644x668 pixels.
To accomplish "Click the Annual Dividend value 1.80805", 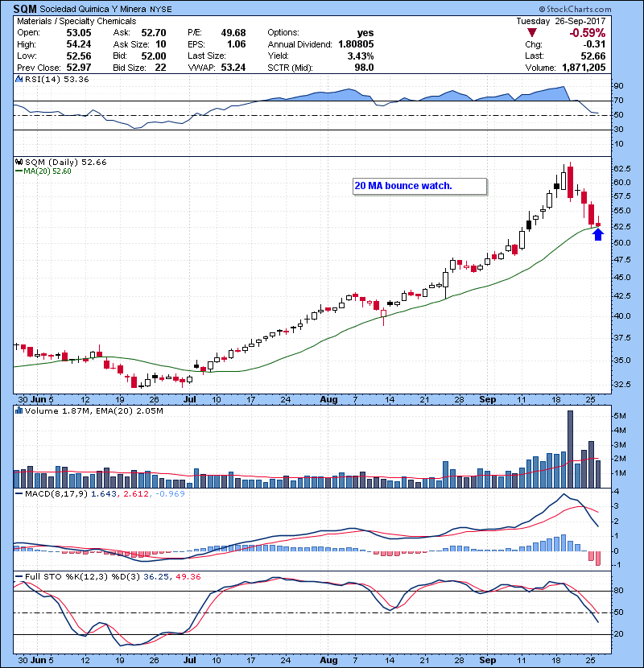I will point(356,44).
